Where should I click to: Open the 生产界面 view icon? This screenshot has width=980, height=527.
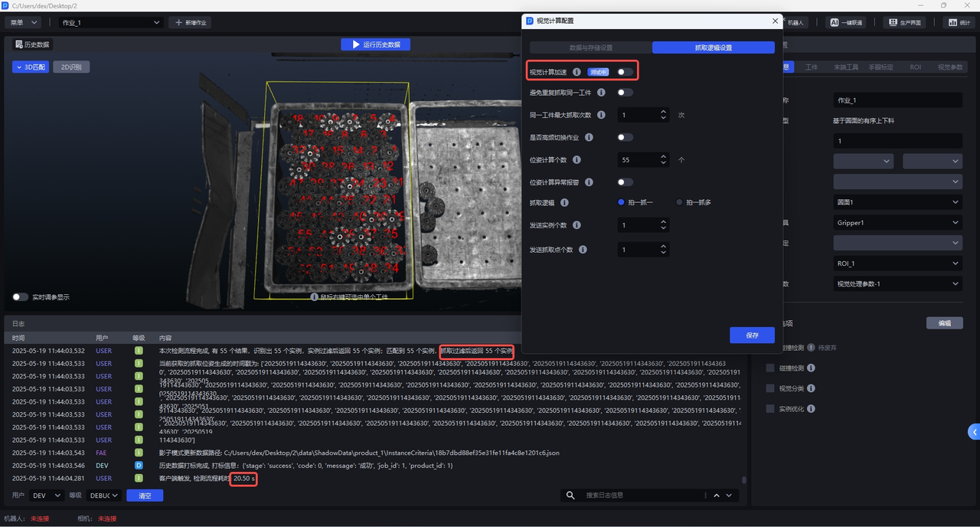893,23
